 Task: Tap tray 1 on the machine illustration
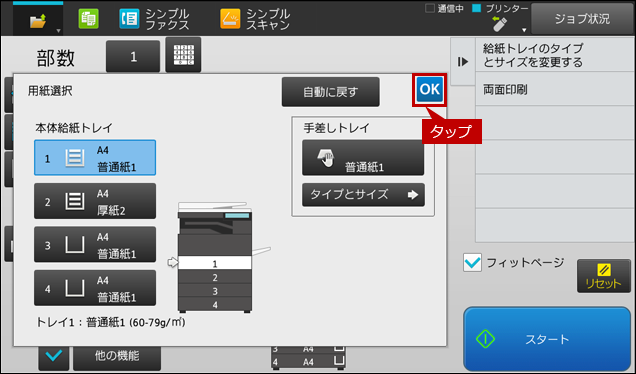[215, 263]
